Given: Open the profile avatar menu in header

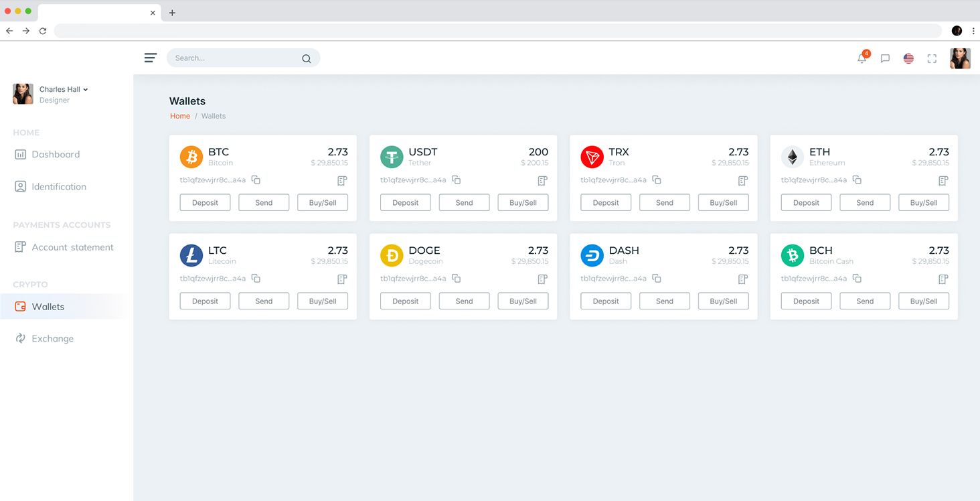Looking at the screenshot, I should pos(960,59).
